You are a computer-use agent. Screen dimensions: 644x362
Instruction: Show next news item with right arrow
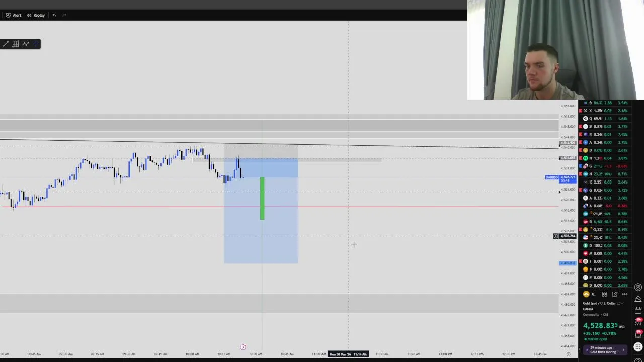click(624, 350)
